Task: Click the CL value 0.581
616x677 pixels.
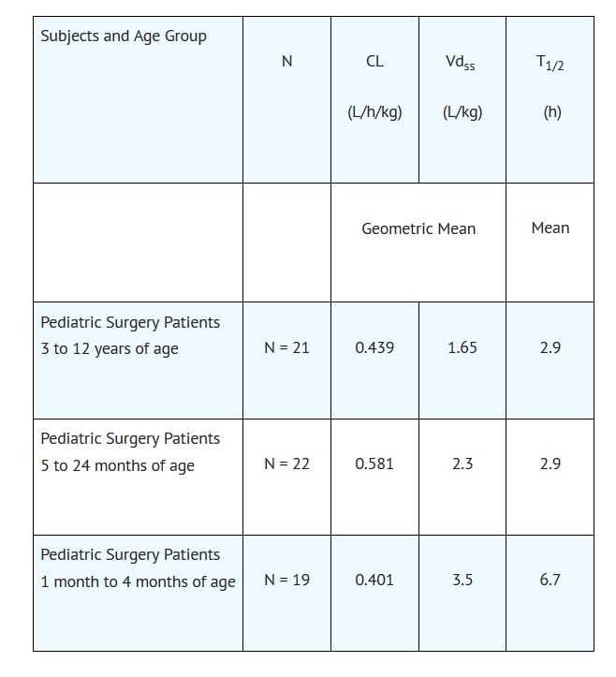Action: [x=374, y=464]
